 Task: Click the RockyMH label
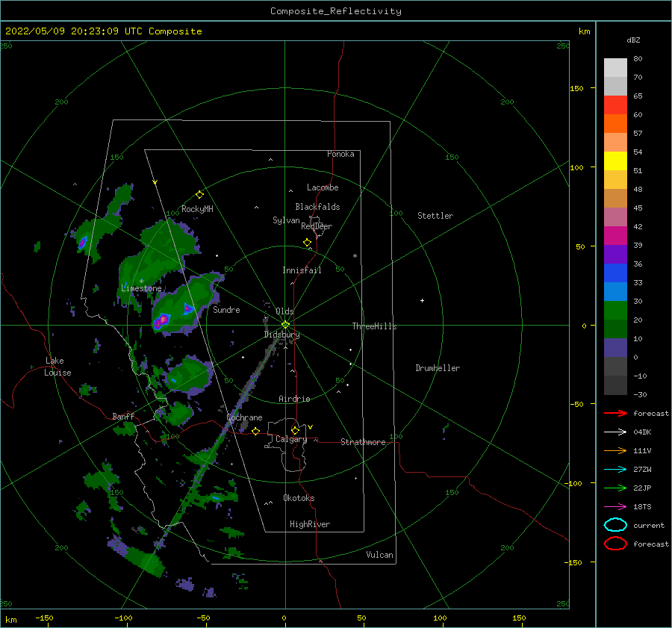click(197, 209)
